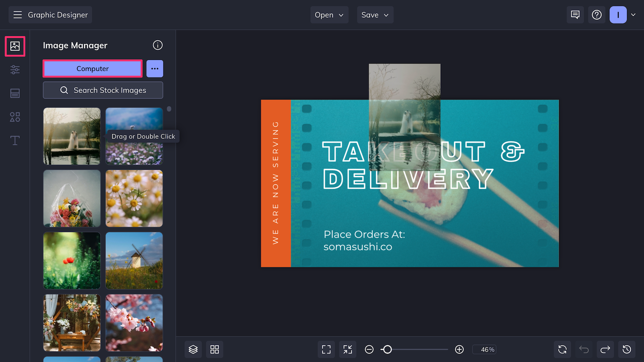Open the ellipsis button beside Computer

(x=155, y=68)
